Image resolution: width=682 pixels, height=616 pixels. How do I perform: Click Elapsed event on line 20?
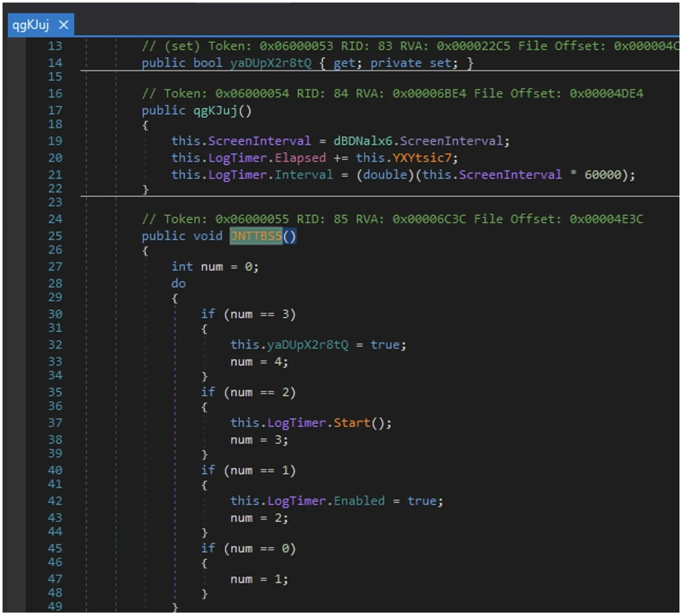(300, 158)
